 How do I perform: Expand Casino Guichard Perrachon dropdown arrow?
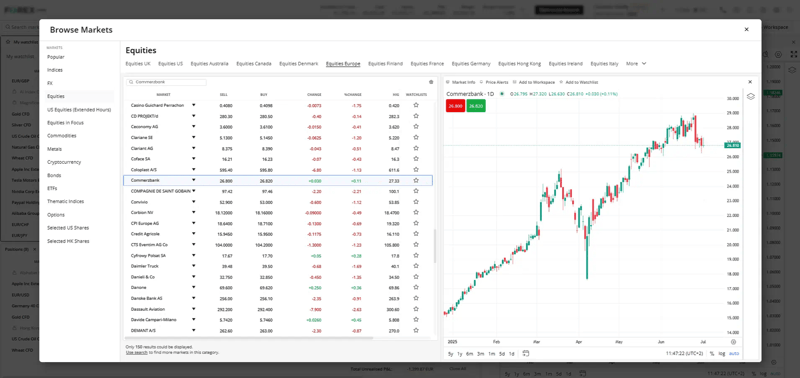tap(193, 105)
